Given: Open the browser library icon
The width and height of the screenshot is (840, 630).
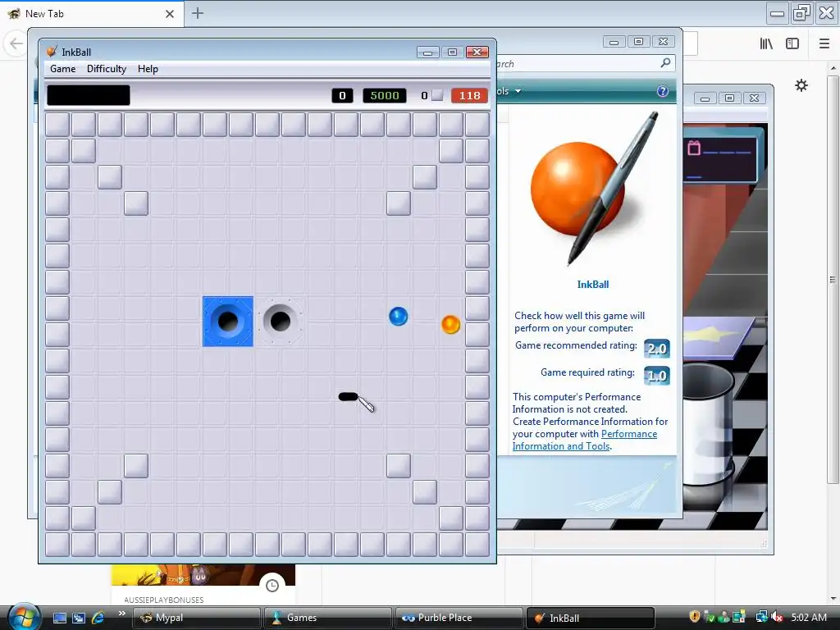Looking at the screenshot, I should (767, 43).
